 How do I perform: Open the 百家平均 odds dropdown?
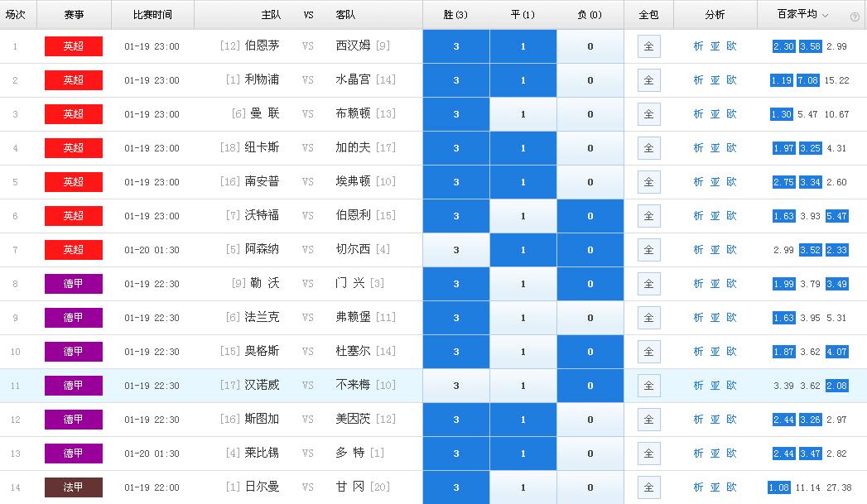(802, 14)
